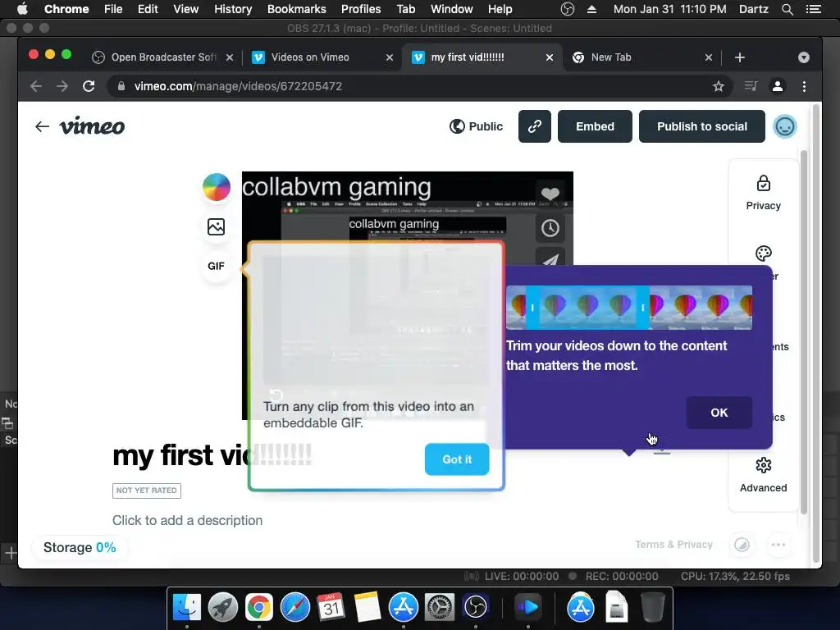This screenshot has height=630, width=840.
Task: Open Spotlight search in menu bar
Action: [787, 9]
